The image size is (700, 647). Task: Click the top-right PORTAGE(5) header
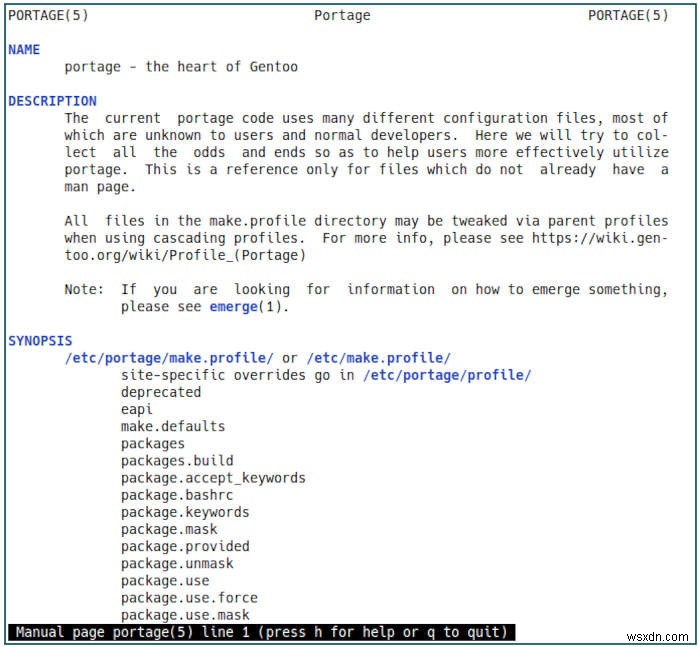click(x=628, y=16)
